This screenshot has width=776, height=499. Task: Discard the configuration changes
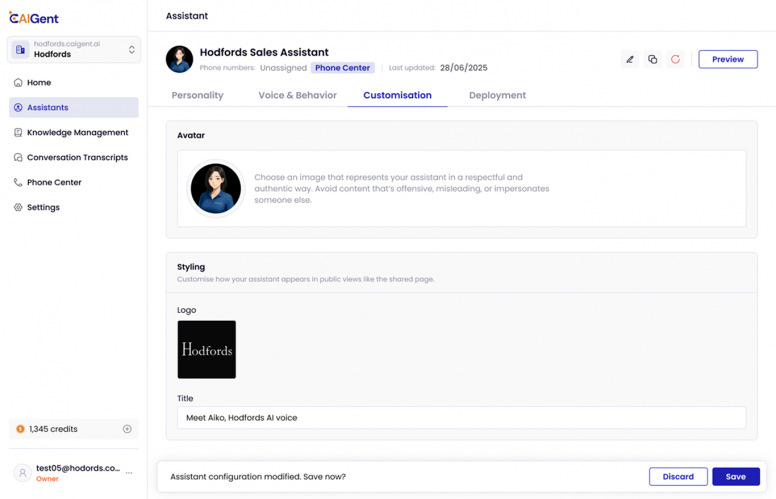point(678,477)
